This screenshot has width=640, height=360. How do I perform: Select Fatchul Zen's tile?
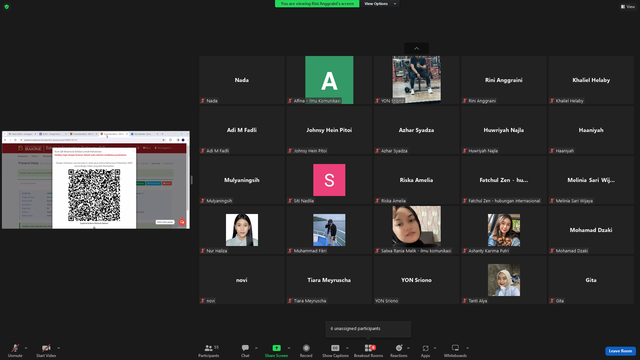pyautogui.click(x=504, y=180)
